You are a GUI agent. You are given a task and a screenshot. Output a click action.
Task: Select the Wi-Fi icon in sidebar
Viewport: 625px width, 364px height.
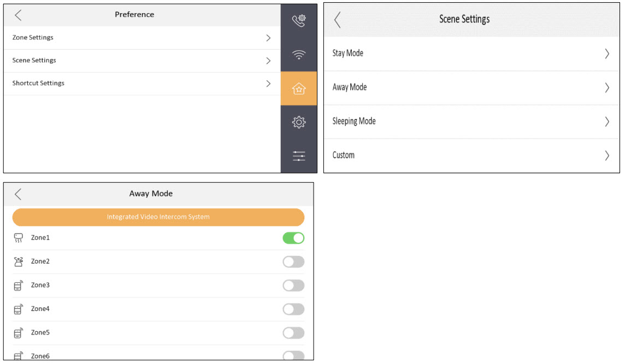(x=299, y=55)
